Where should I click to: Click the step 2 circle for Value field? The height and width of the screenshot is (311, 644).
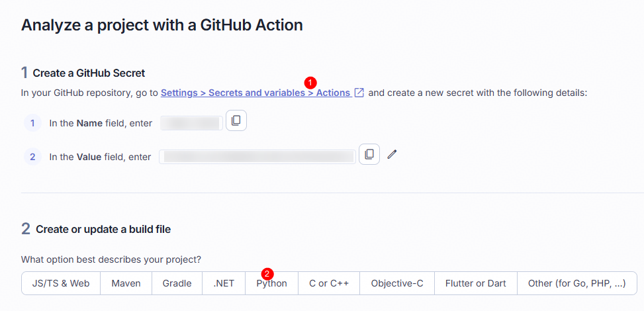point(32,157)
